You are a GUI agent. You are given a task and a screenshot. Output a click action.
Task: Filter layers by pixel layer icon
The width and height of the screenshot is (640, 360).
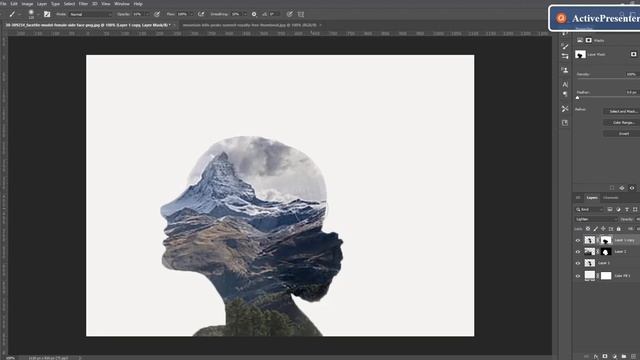tap(610, 209)
